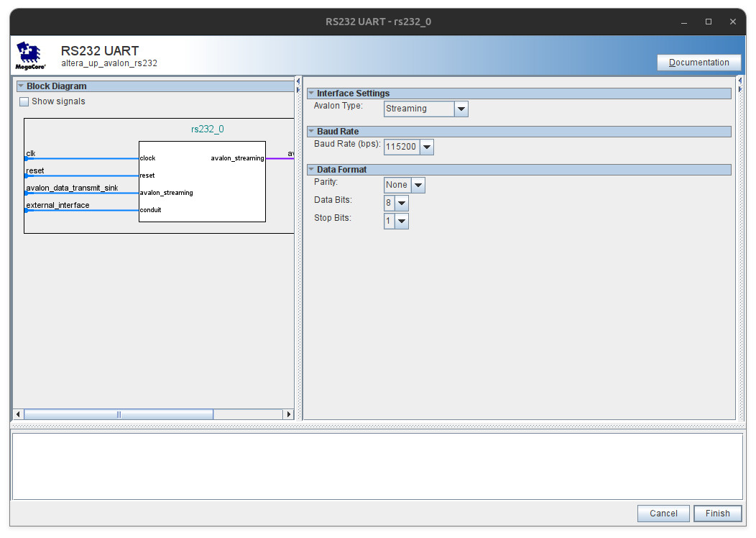This screenshot has width=756, height=538.
Task: Open the Parity dropdown
Action: pos(418,185)
